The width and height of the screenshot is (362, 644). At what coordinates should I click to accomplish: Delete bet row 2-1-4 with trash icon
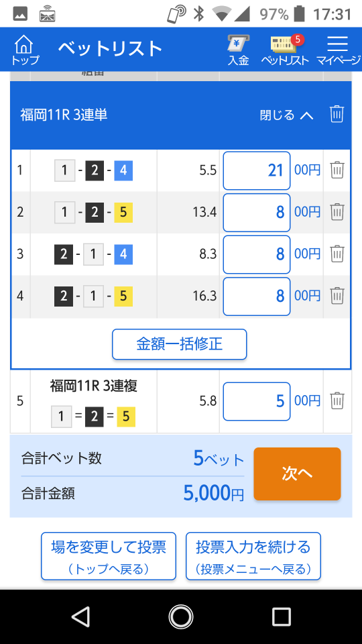point(337,254)
